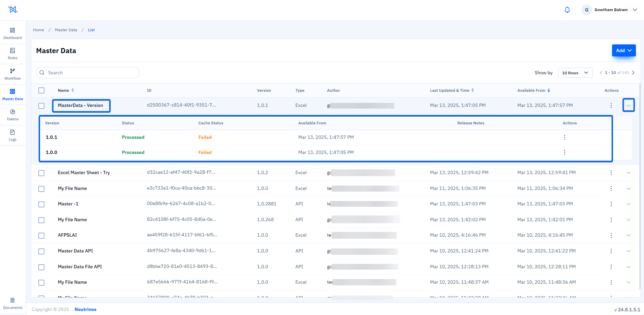Viewport: 644px width, 315px height.
Task: Open actions menu for Master -1 row
Action: (x=611, y=204)
